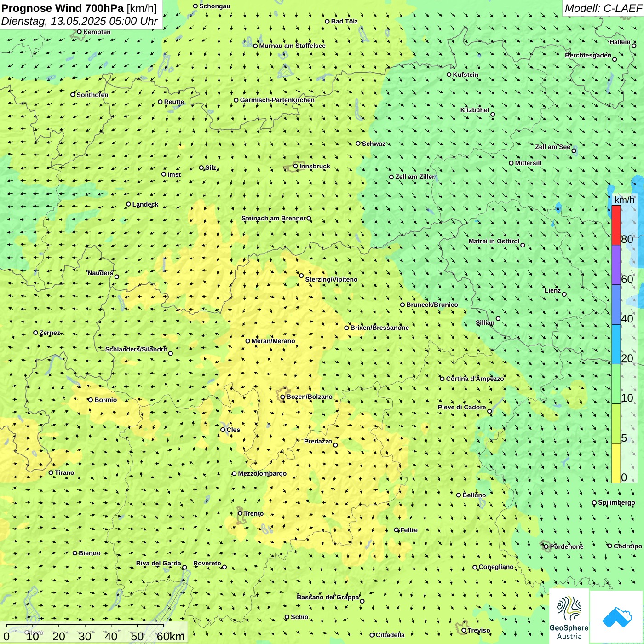Click the Meran/Merano label
Screen dimensions: 644x644
coord(273,341)
